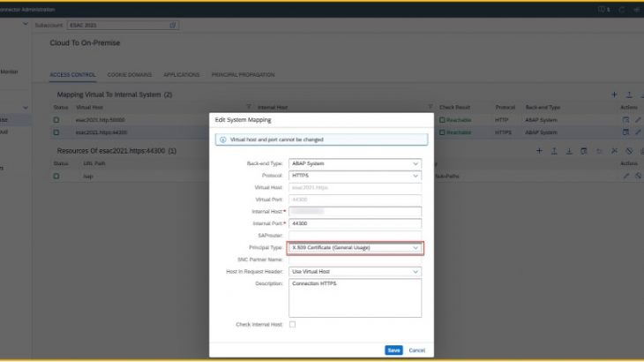Click the Monitor item in left sidebar
This screenshot has height=362, width=644.
9,72
